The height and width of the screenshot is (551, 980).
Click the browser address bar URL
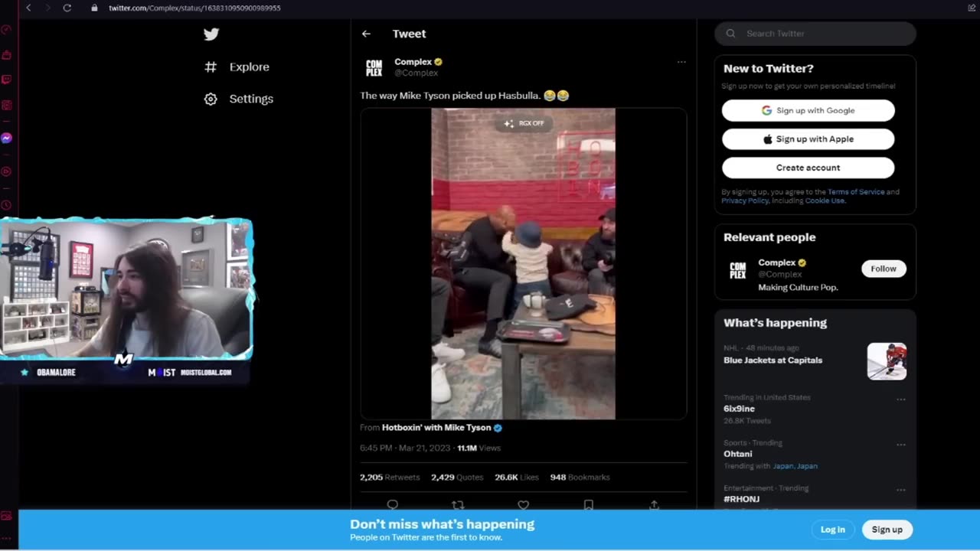[x=194, y=8]
